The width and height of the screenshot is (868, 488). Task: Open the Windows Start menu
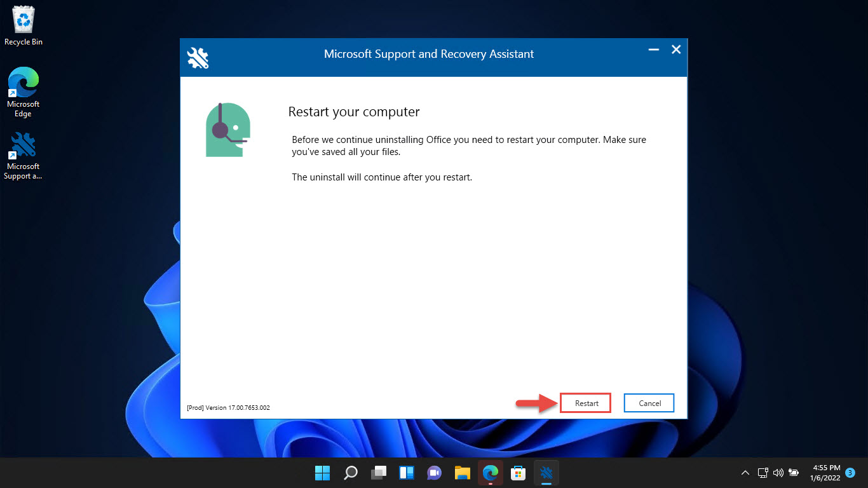pyautogui.click(x=323, y=473)
